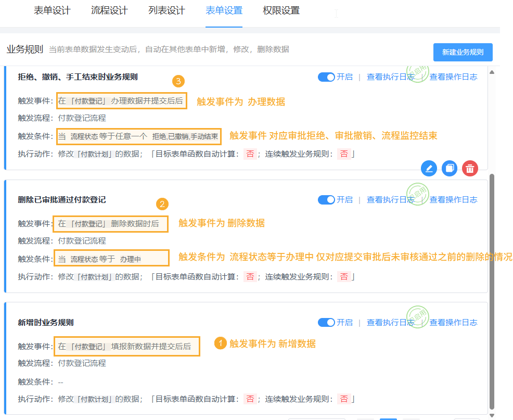Screen dimensions: 513x420
Task: Click the scrollbar down arrow
Action: coord(492,415)
